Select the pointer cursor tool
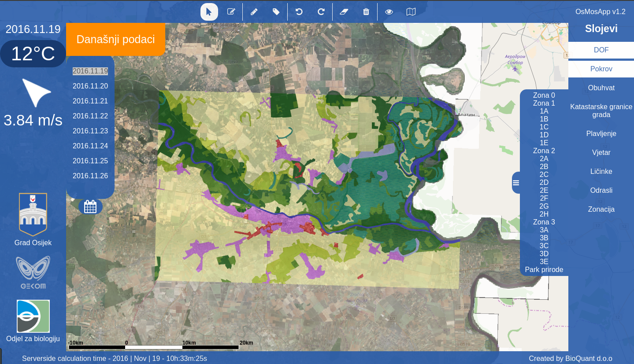634x364 pixels. click(209, 12)
